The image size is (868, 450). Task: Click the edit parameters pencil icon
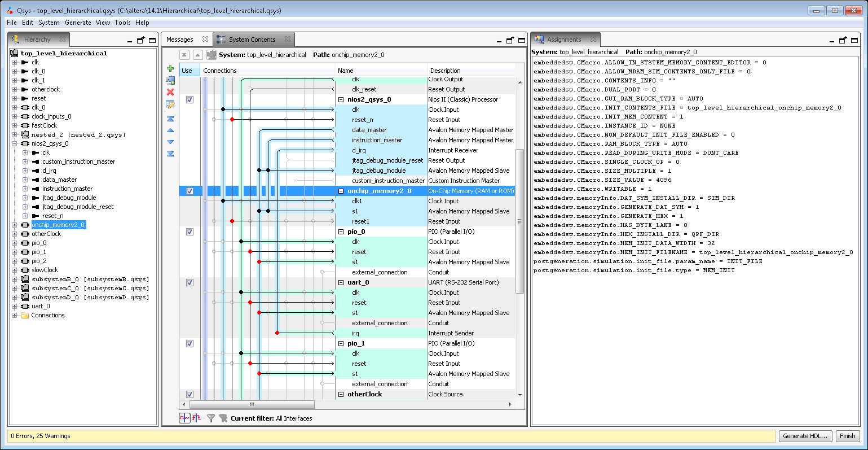170,104
